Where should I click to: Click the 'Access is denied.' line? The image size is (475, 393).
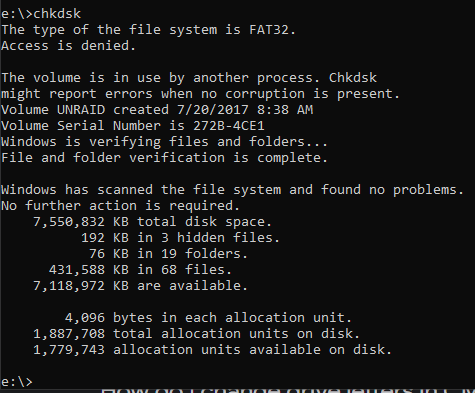tap(68, 46)
